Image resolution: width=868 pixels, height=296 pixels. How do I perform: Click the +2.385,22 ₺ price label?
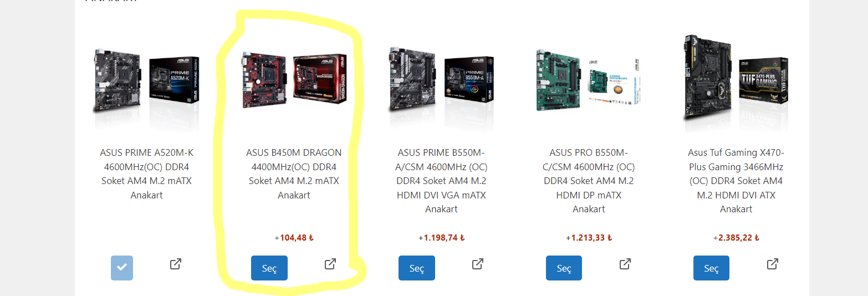click(x=736, y=238)
